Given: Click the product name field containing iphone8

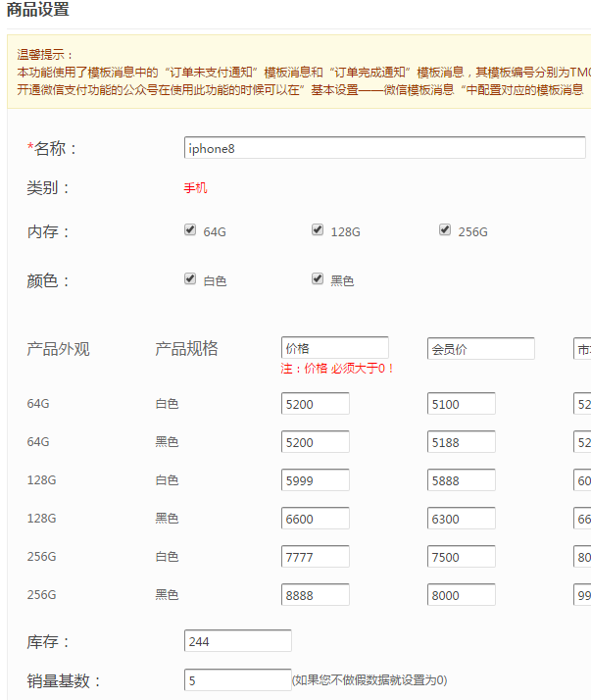Looking at the screenshot, I should point(384,148).
